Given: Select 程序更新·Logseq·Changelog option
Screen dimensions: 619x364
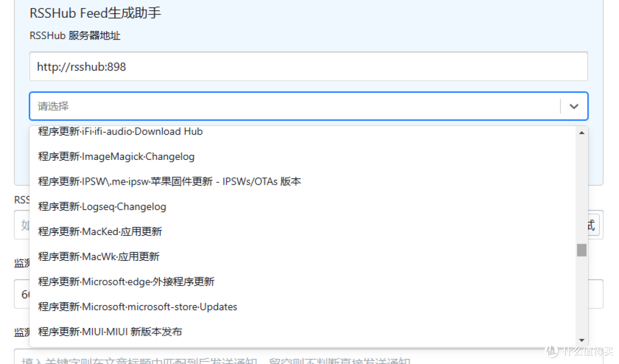Looking at the screenshot, I should click(303, 207).
